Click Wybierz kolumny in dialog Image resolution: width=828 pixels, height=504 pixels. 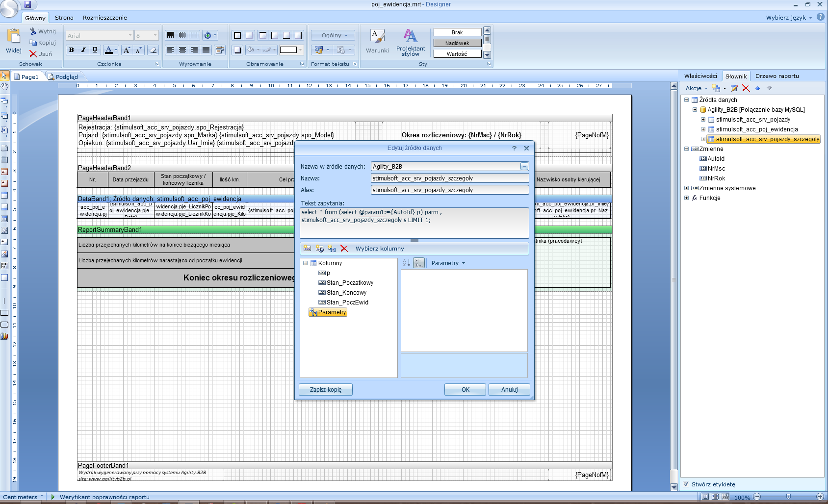coord(380,249)
